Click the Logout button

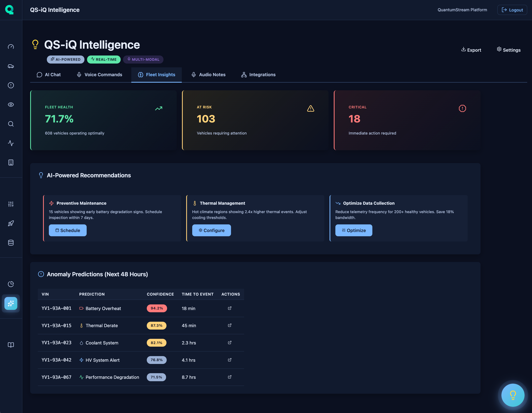[512, 10]
